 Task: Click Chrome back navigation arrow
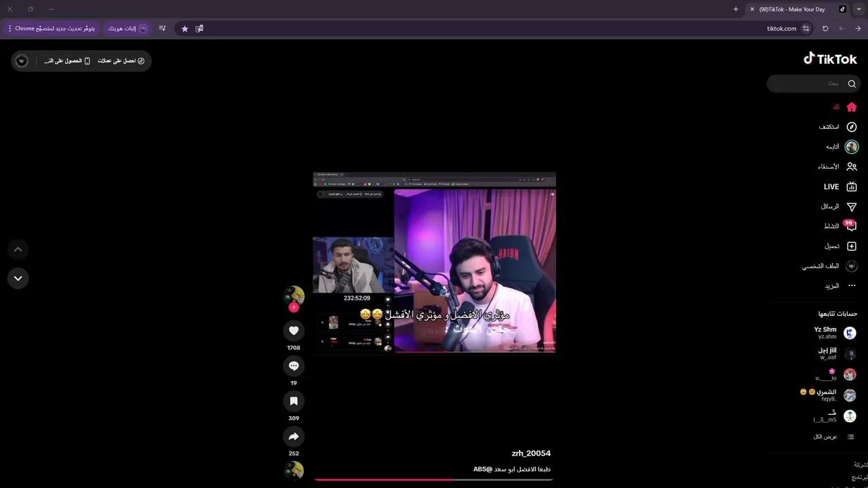click(x=858, y=28)
